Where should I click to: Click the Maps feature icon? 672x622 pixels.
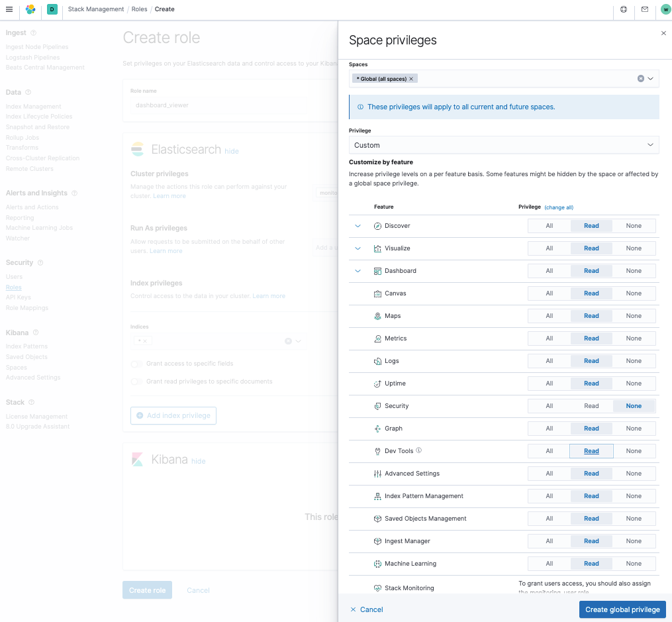pyautogui.click(x=377, y=316)
